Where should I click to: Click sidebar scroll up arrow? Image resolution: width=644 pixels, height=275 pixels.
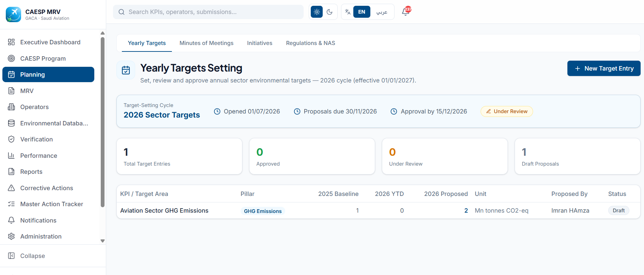pos(102,33)
